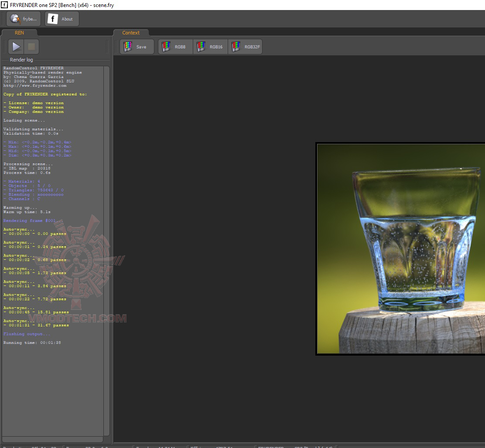Click 'Copy of FRYRENDER registered to:' line
Screen dimensions: 485x448
45,94
